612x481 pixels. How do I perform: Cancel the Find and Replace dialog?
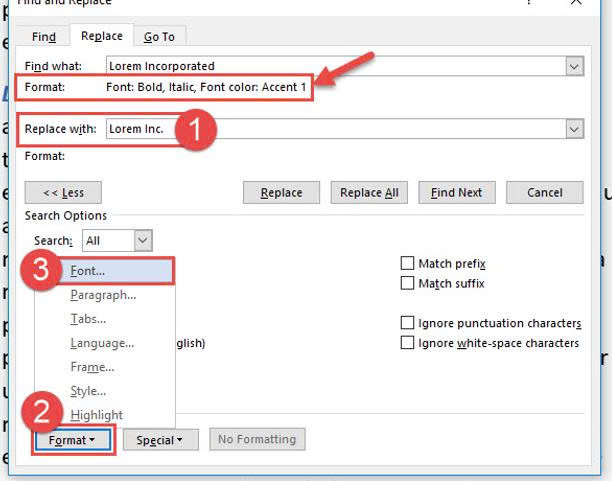tap(544, 193)
